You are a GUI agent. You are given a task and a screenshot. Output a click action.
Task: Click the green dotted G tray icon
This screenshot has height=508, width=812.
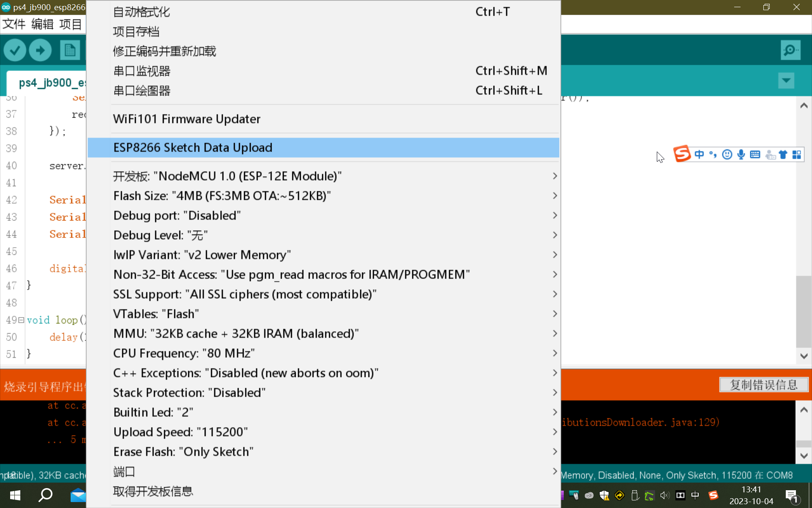(650, 495)
